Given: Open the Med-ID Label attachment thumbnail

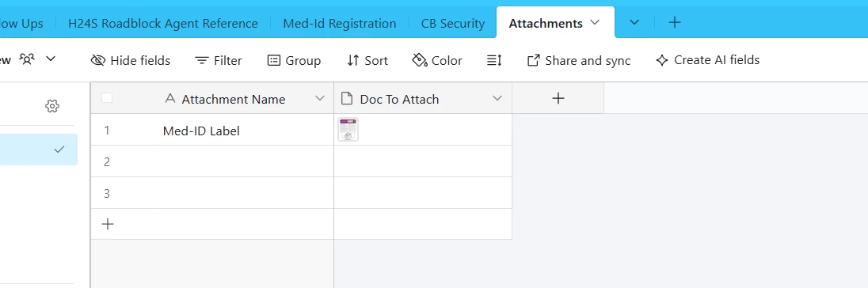Looking at the screenshot, I should (348, 129).
